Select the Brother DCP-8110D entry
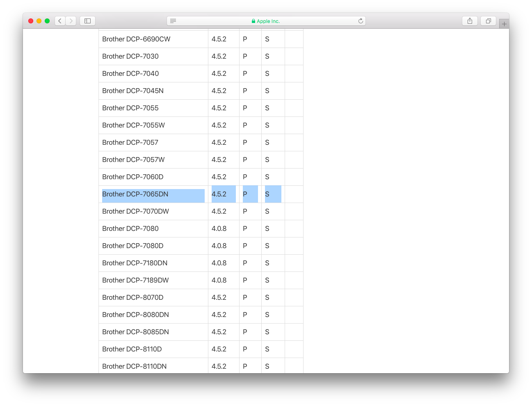Image resolution: width=532 pixels, height=406 pixels. coord(132,349)
